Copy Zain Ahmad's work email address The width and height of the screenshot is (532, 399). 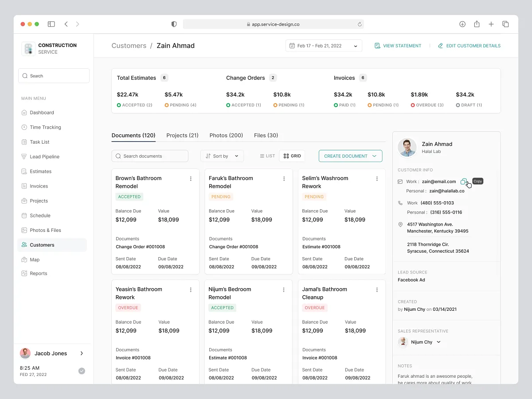coord(465,181)
